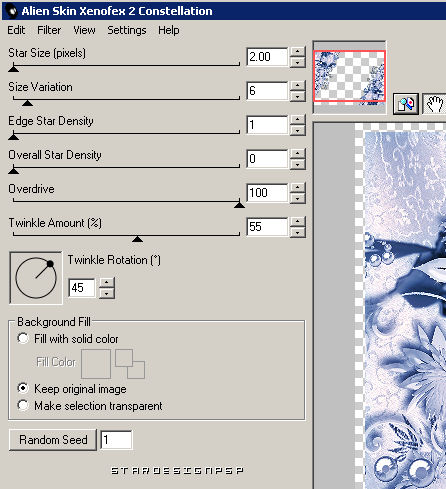Decrease Overall Star Density with down arrow
This screenshot has height=489, width=446.
click(297, 164)
